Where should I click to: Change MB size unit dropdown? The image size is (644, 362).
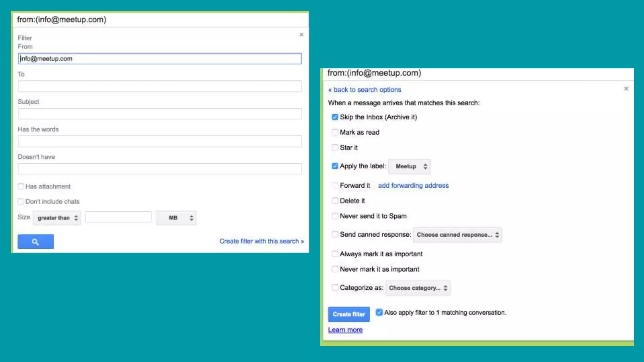pos(176,218)
